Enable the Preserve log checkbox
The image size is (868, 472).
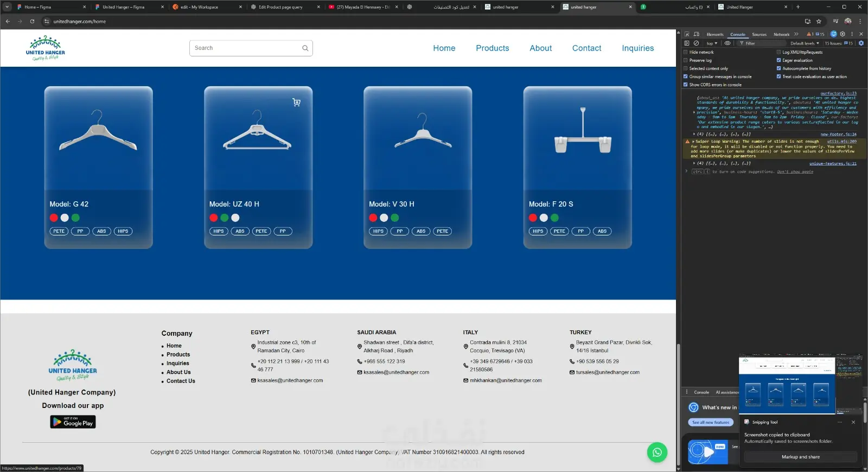(686, 60)
